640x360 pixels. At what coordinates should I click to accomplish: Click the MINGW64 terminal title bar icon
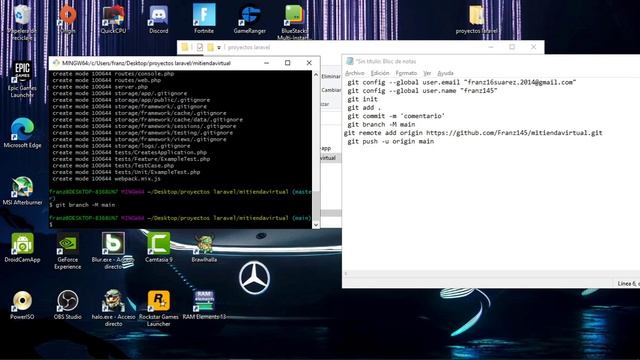[x=56, y=63]
